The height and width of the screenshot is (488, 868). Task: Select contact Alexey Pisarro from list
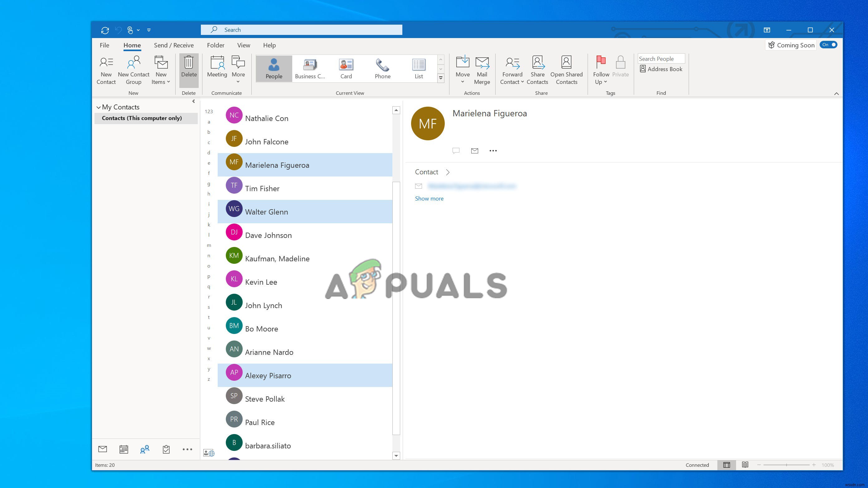click(268, 375)
